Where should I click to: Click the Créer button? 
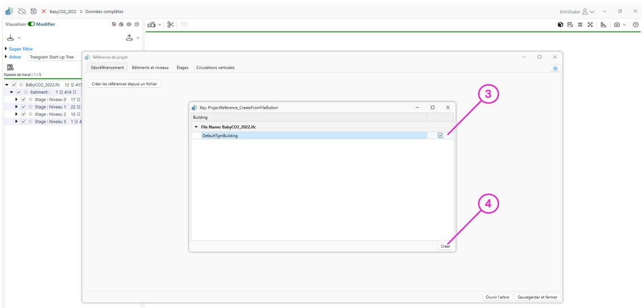(x=445, y=246)
